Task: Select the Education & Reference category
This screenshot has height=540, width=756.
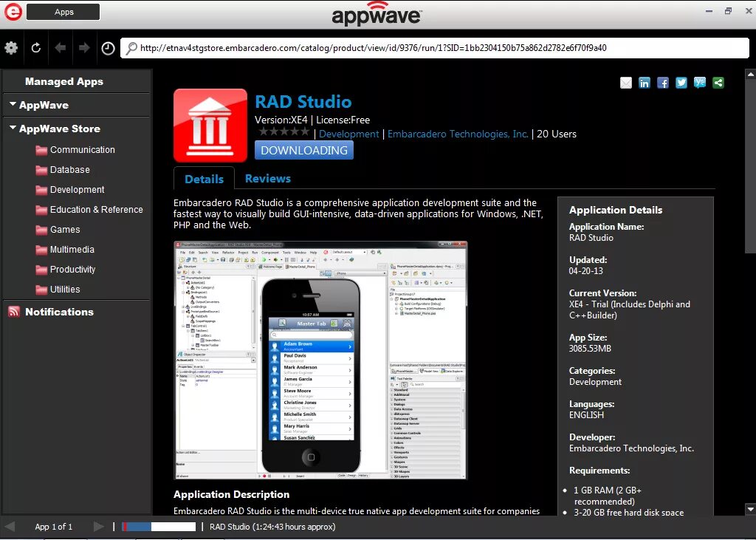Action: [x=97, y=210]
